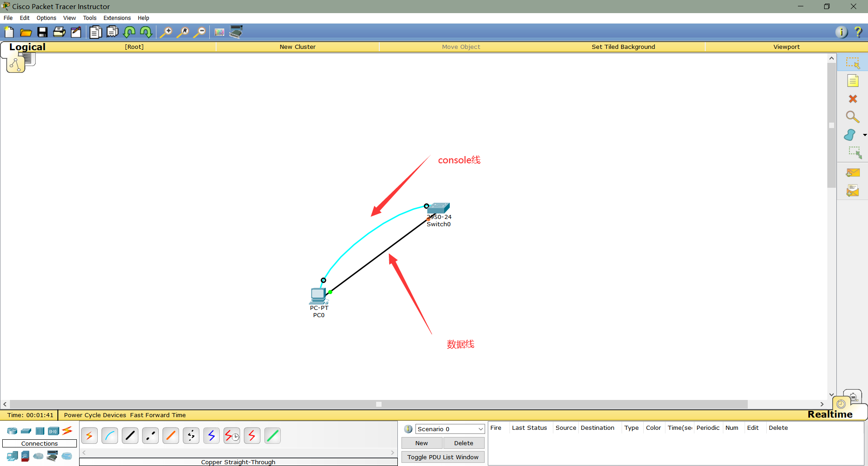Create a new file from the toolbar

click(x=9, y=32)
